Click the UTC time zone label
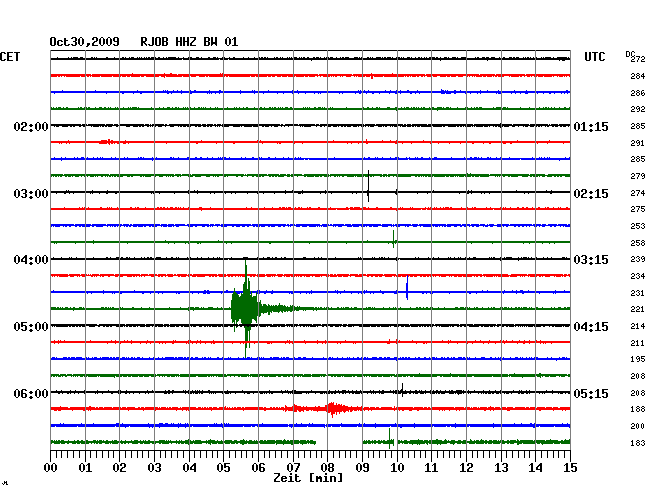Viewport: 650px width, 494px height. [x=594, y=57]
